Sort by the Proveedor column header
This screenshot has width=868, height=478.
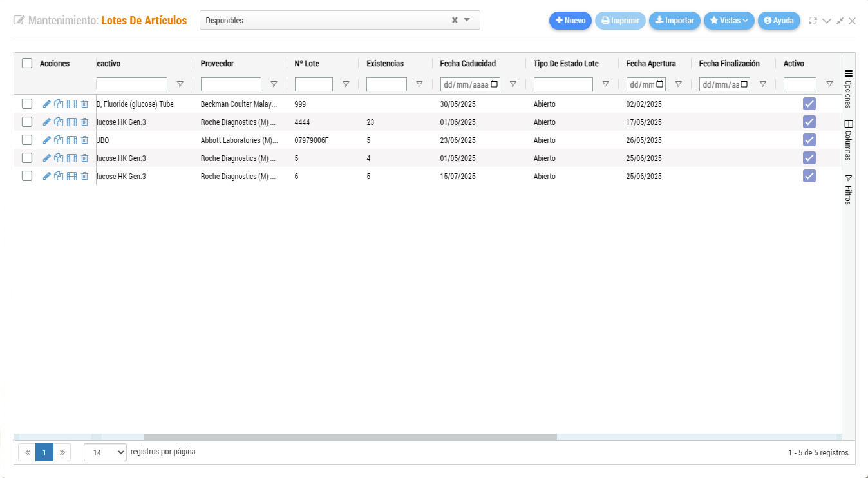[x=217, y=64]
